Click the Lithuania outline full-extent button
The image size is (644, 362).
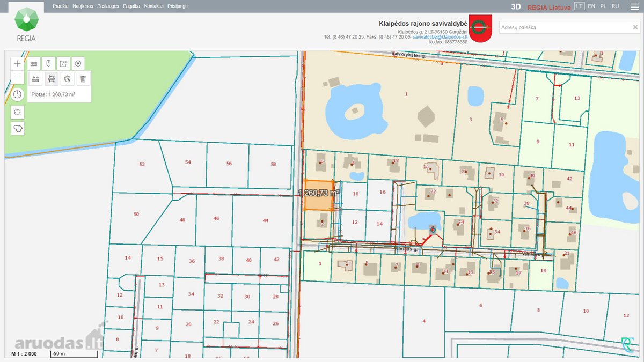tap(18, 129)
